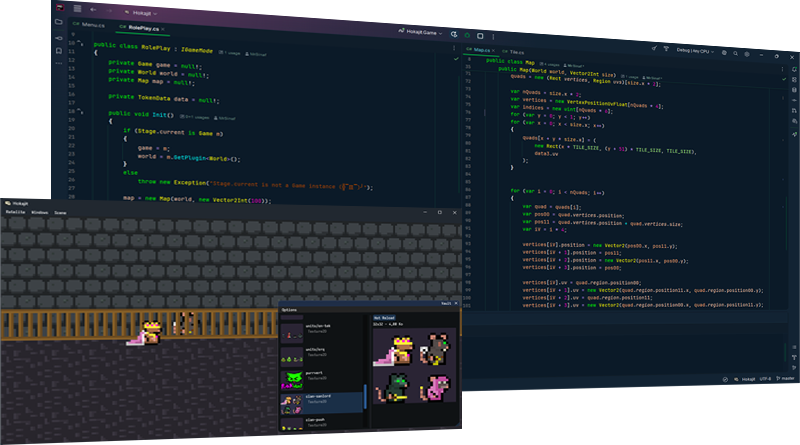Start debugging with the green bug icon

coord(467,35)
